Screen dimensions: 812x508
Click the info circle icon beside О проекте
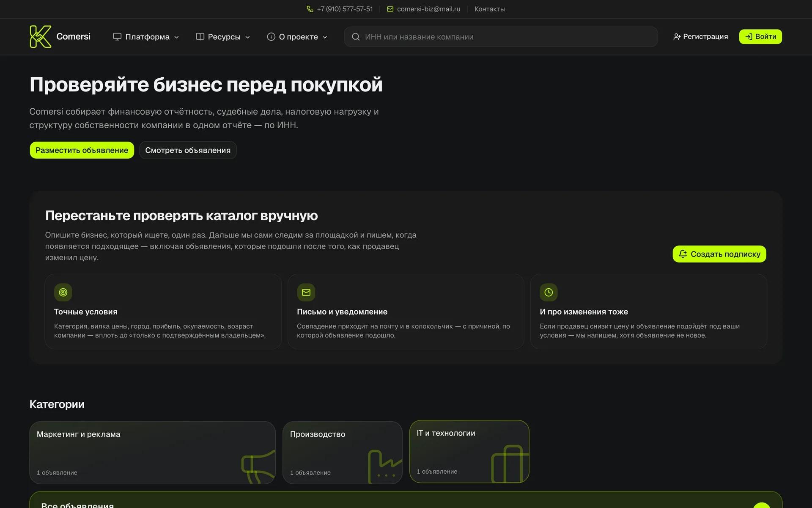tap(271, 37)
